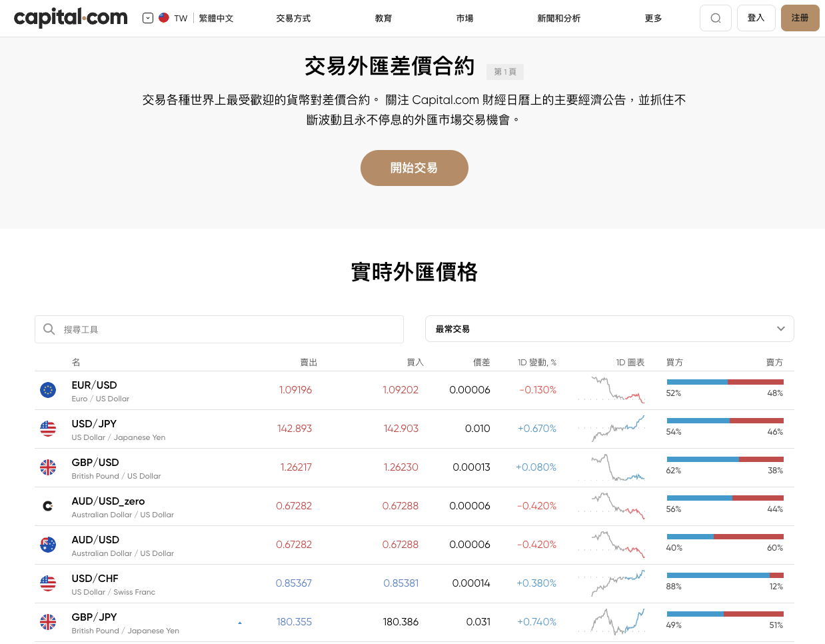
Task: Open the GBP/JPY 1D mini chart
Action: [612, 622]
